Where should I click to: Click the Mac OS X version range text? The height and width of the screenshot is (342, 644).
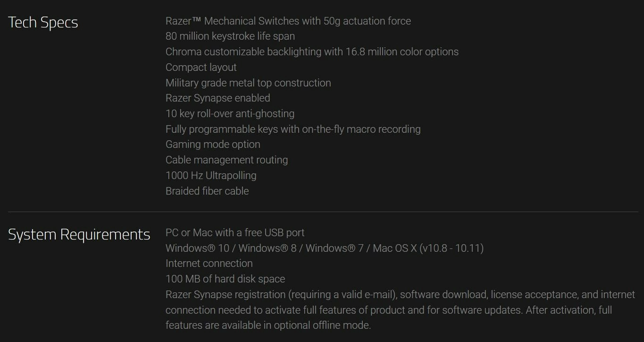(428, 248)
